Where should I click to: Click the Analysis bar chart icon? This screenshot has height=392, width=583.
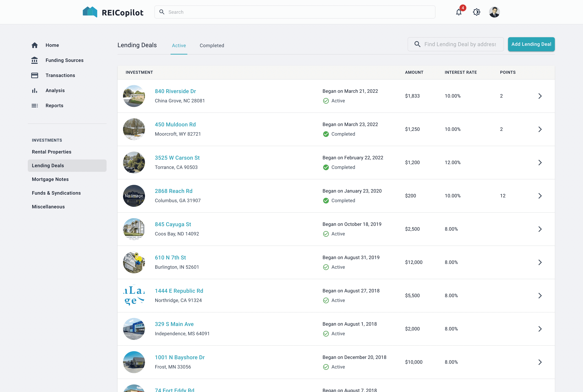(34, 91)
